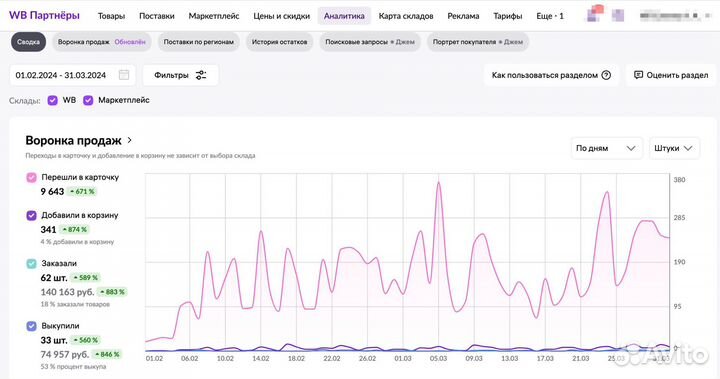This screenshot has width=720, height=379.
Task: Click the 874 % growth badge
Action: (x=74, y=230)
